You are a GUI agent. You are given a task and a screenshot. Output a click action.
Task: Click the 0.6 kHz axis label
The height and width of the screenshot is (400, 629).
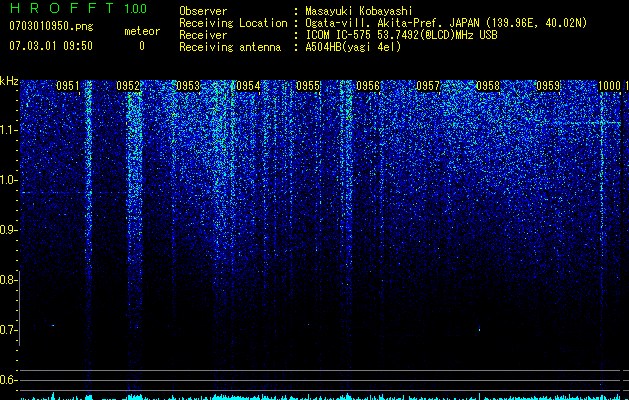[x=8, y=380]
